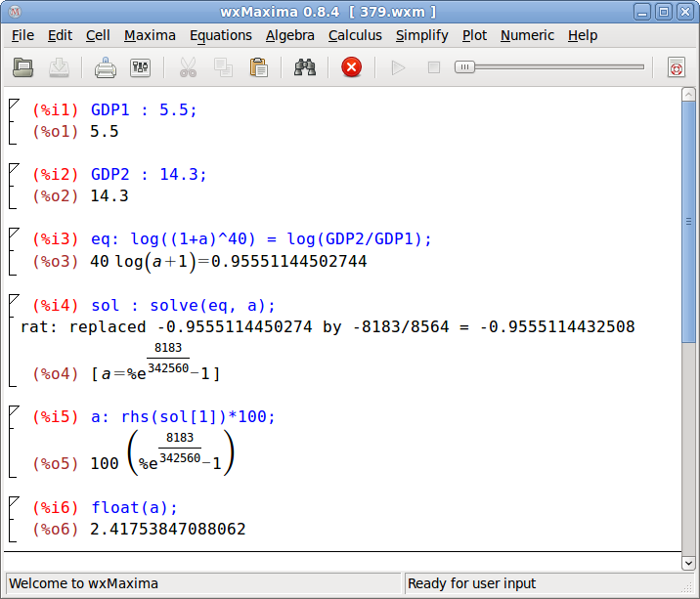Open the Configure wxMaxima options icon
This screenshot has width=700, height=599.
(140, 67)
